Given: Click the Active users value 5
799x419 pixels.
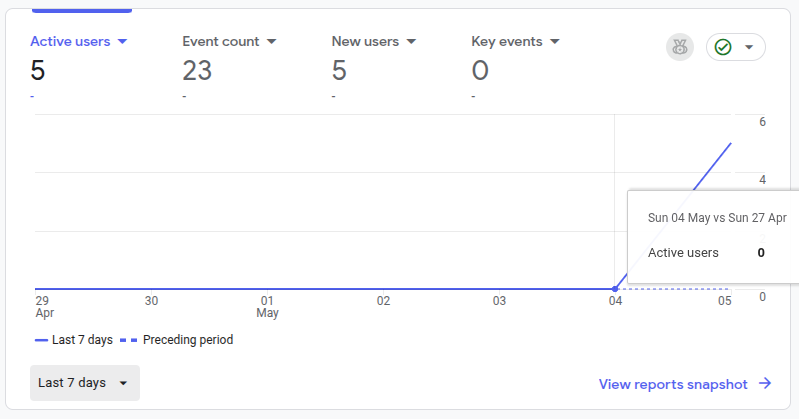Looking at the screenshot, I should point(38,70).
